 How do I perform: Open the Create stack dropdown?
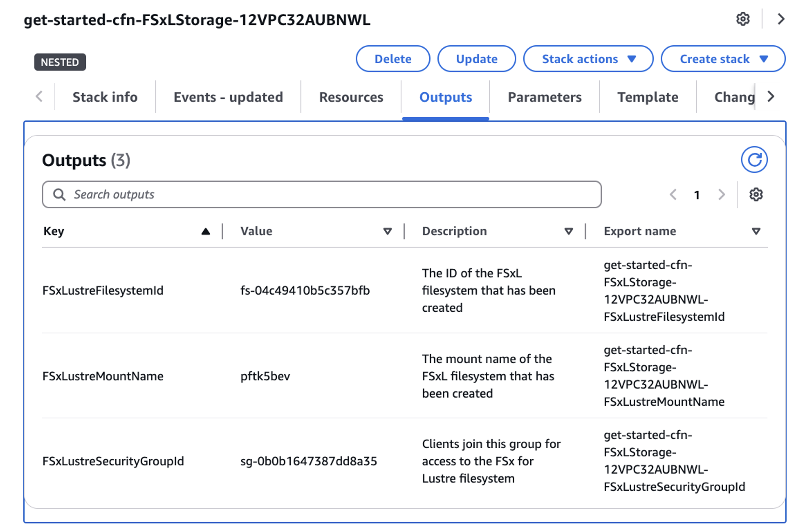point(723,59)
